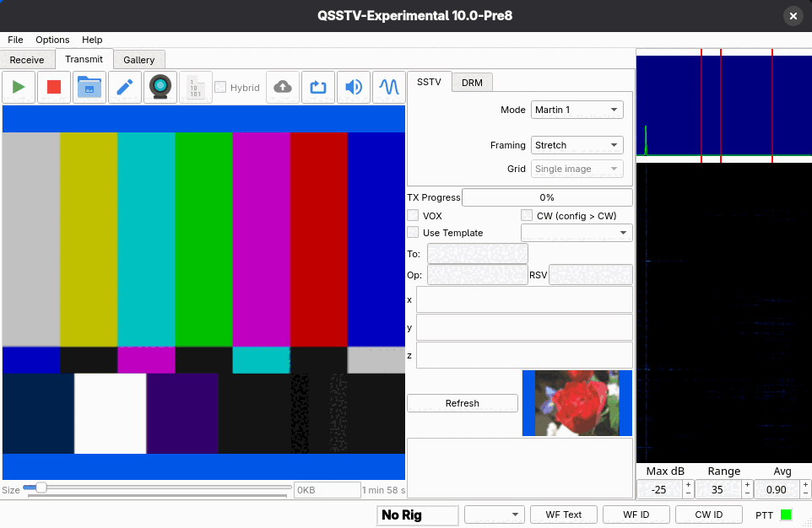Decrease Range with minus stepper
Image resolution: width=812 pixels, height=528 pixels.
(x=747, y=493)
